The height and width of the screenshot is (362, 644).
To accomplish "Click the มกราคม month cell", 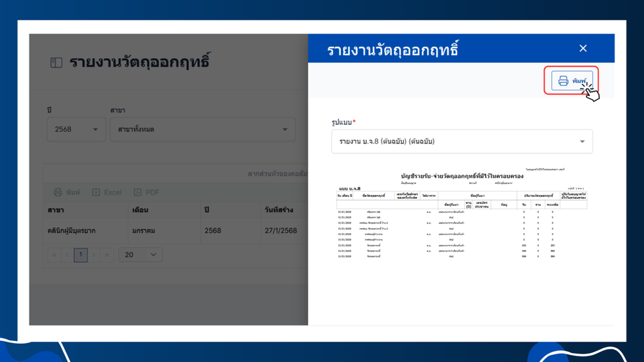I will 164,231.
